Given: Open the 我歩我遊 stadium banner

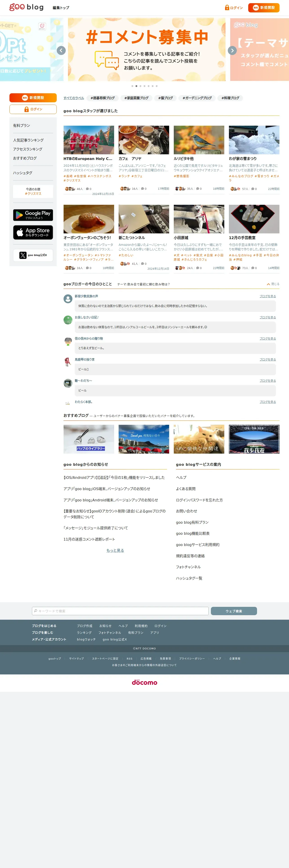Looking at the screenshot, I should pos(254,439).
